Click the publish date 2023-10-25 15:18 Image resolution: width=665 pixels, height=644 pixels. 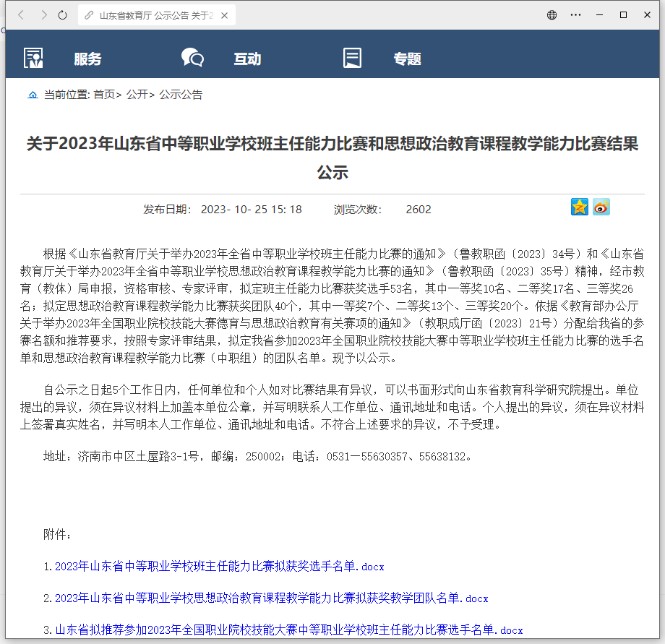[x=251, y=210]
